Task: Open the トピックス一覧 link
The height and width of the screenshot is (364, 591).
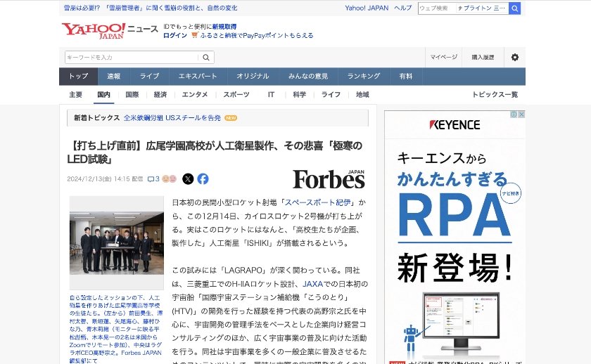Action: tap(494, 95)
